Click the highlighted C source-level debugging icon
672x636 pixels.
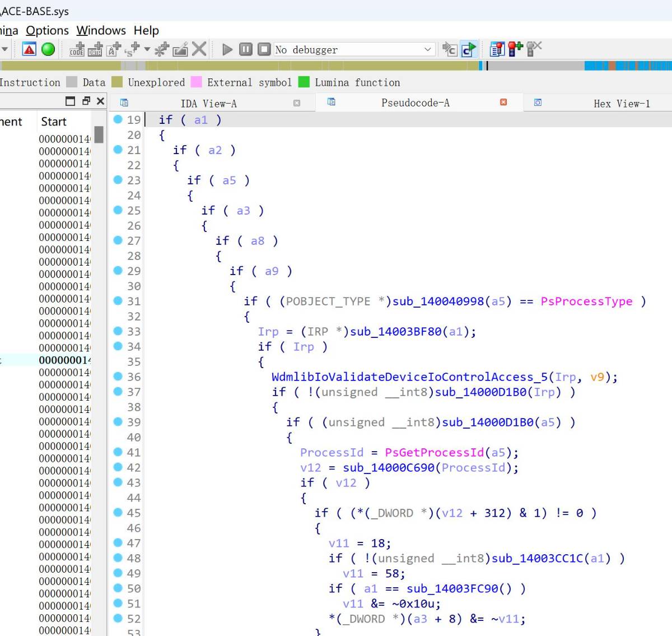pyautogui.click(x=469, y=49)
